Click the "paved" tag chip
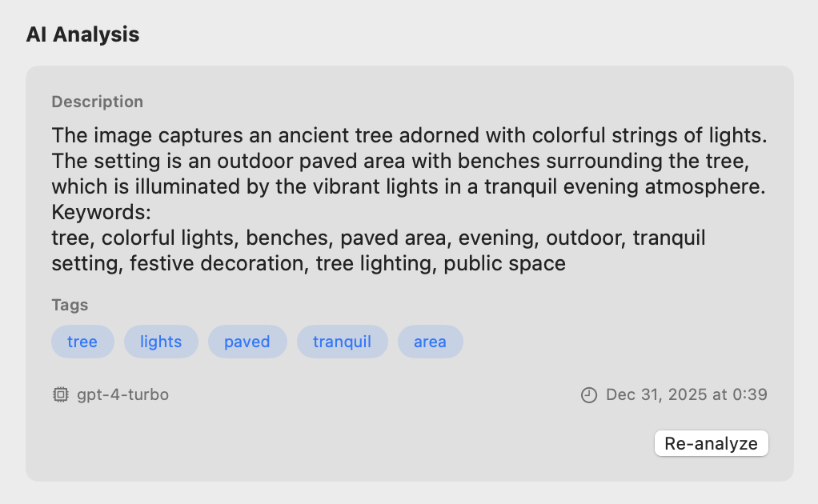The image size is (818, 504). (x=247, y=342)
